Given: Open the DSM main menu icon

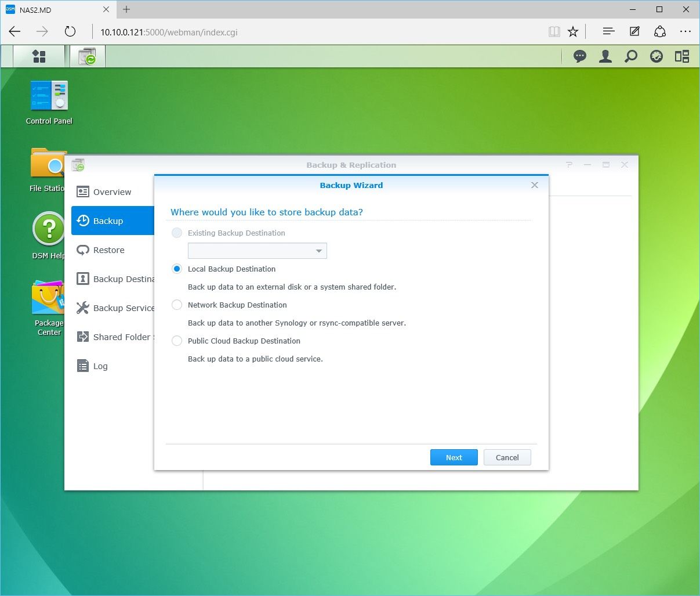Looking at the screenshot, I should tap(39, 56).
